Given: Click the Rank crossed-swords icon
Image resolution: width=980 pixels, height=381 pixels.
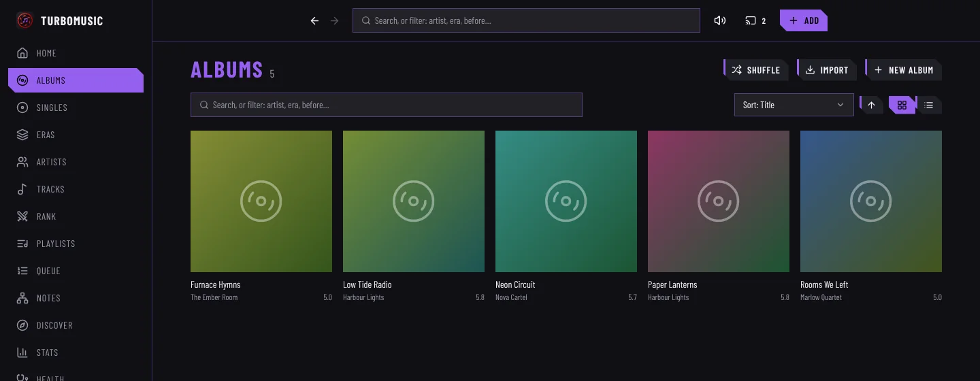Looking at the screenshot, I should 22,216.
